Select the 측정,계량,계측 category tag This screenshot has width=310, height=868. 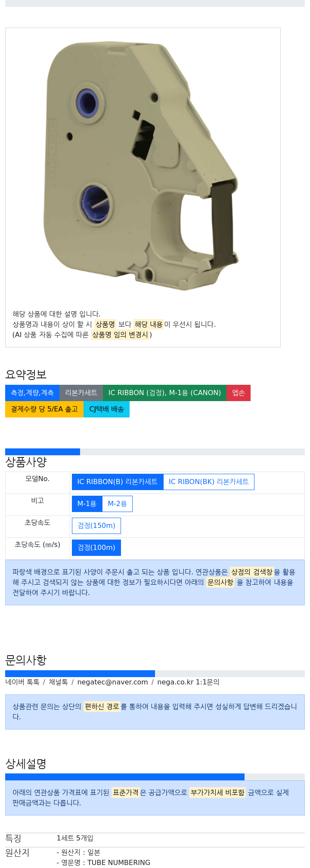[32, 393]
